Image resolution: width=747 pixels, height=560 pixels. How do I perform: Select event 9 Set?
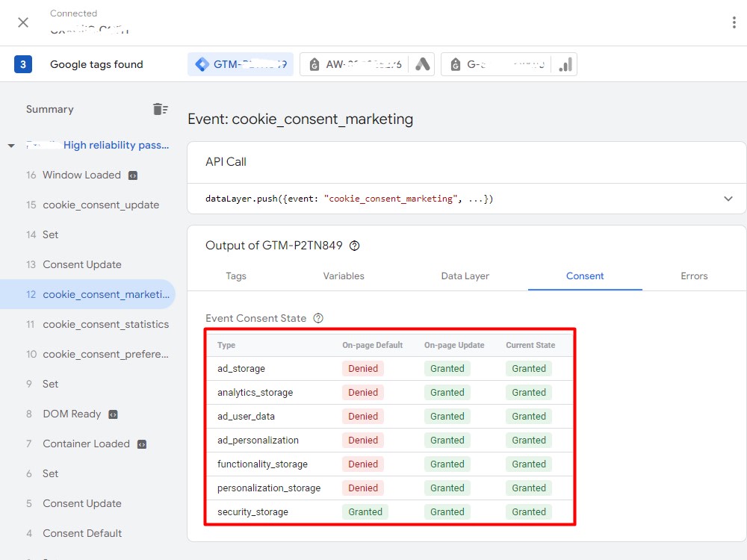point(43,385)
